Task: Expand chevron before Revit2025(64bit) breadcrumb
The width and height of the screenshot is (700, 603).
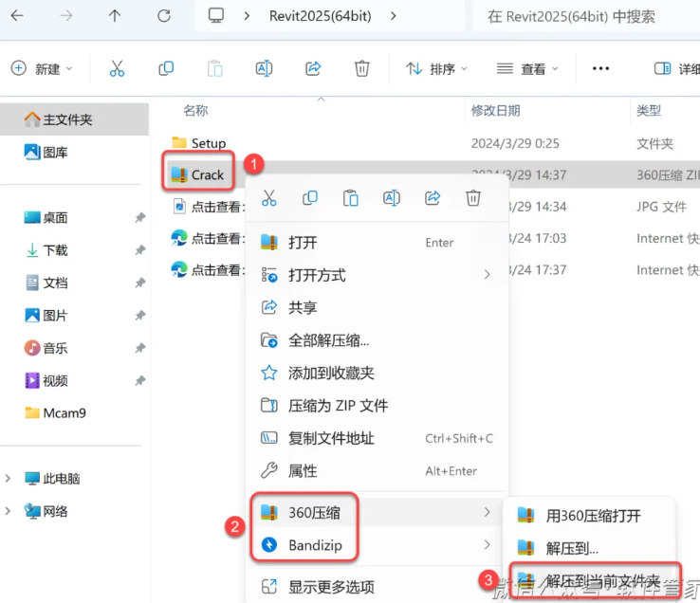Action: [x=247, y=16]
